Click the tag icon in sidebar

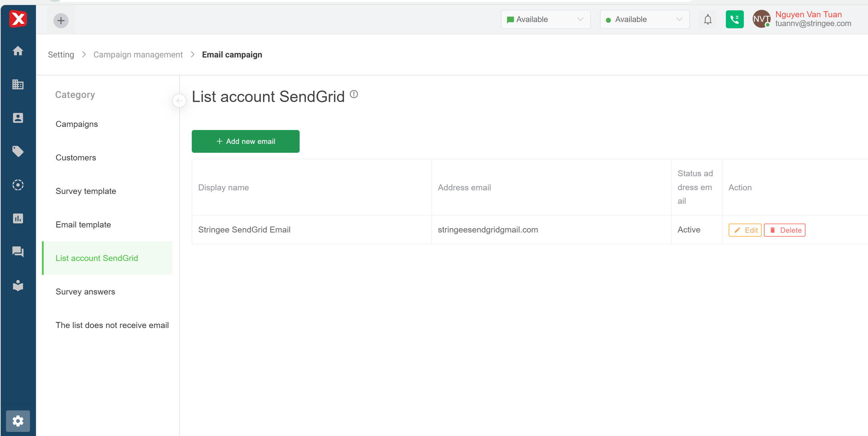pyautogui.click(x=18, y=151)
